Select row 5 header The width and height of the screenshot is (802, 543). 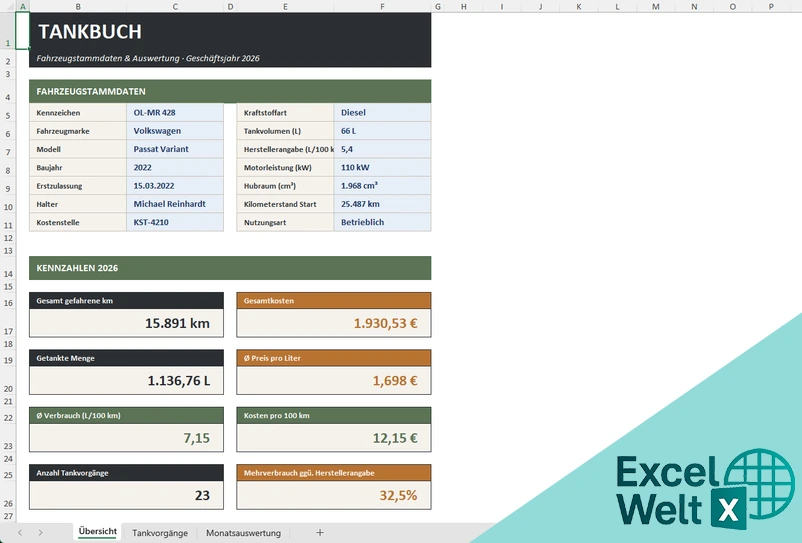point(8,112)
